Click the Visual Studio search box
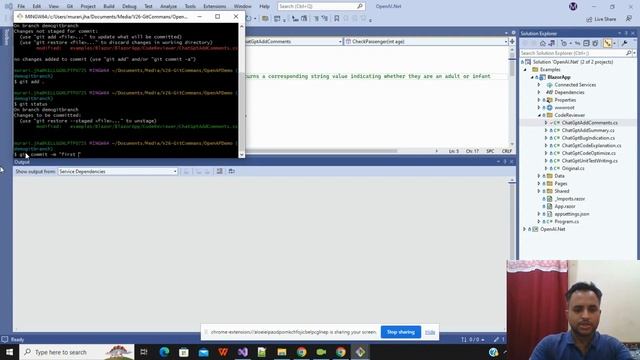This screenshot has width=640, height=360. pos(321,6)
